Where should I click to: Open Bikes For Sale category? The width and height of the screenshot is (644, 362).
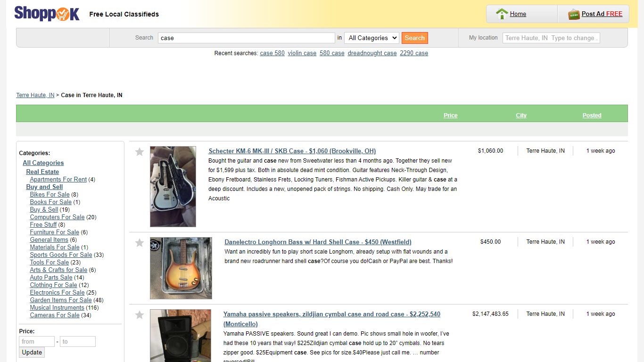tap(50, 195)
